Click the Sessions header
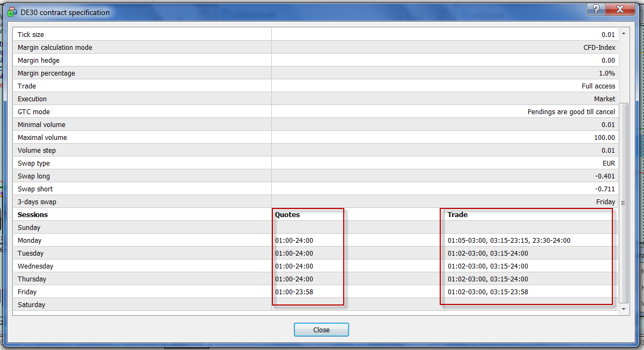The image size is (644, 350). tap(33, 214)
